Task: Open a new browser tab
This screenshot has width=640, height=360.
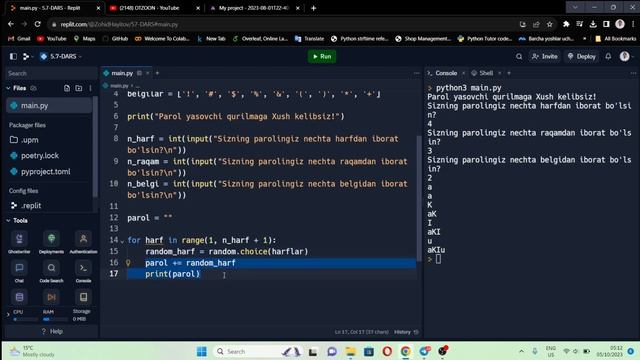Action: pos(313,8)
